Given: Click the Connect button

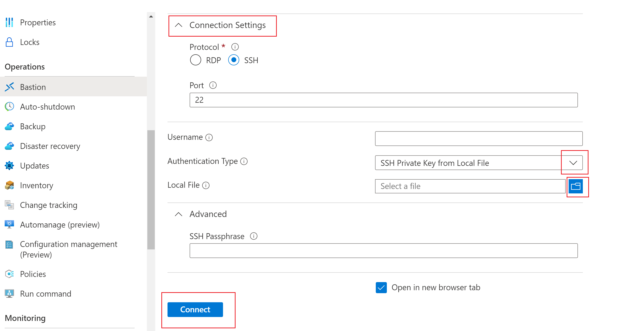Looking at the screenshot, I should click(195, 309).
